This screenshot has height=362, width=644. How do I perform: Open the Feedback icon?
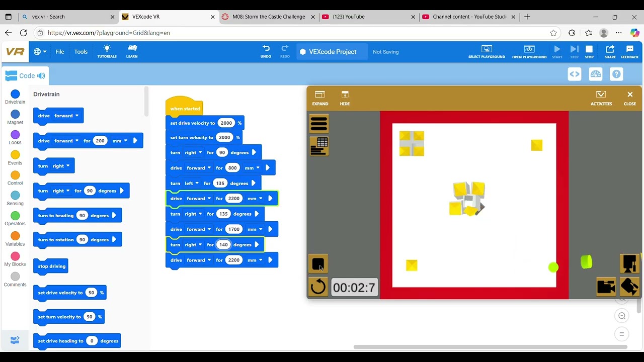(629, 52)
